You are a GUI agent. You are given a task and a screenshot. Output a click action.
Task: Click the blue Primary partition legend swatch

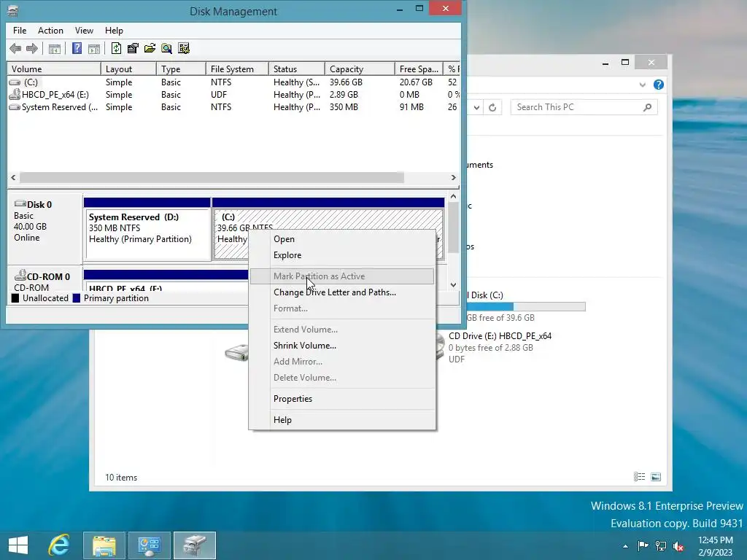pyautogui.click(x=76, y=298)
